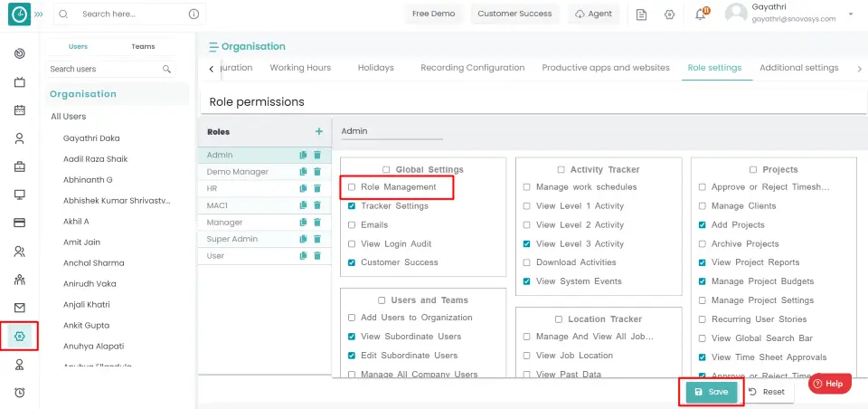This screenshot has width=868, height=409.
Task: Copy the HR role
Action: [x=303, y=188]
